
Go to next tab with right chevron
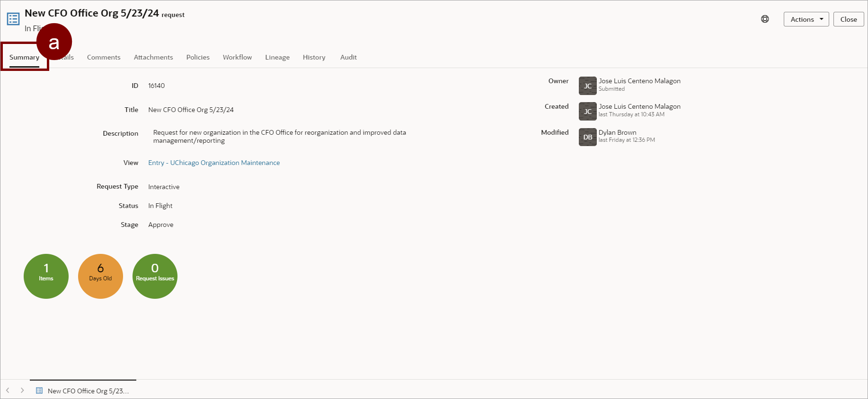[x=22, y=390]
